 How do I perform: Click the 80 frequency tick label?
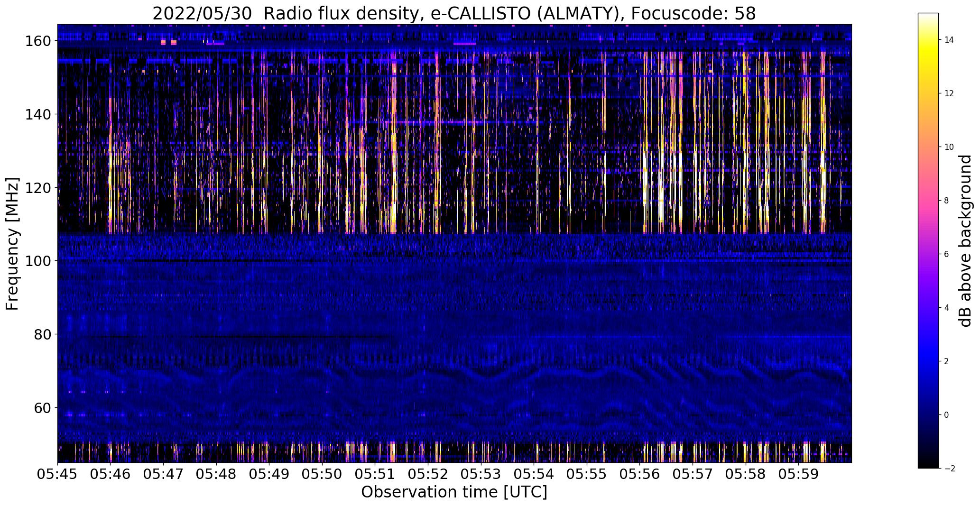click(43, 334)
